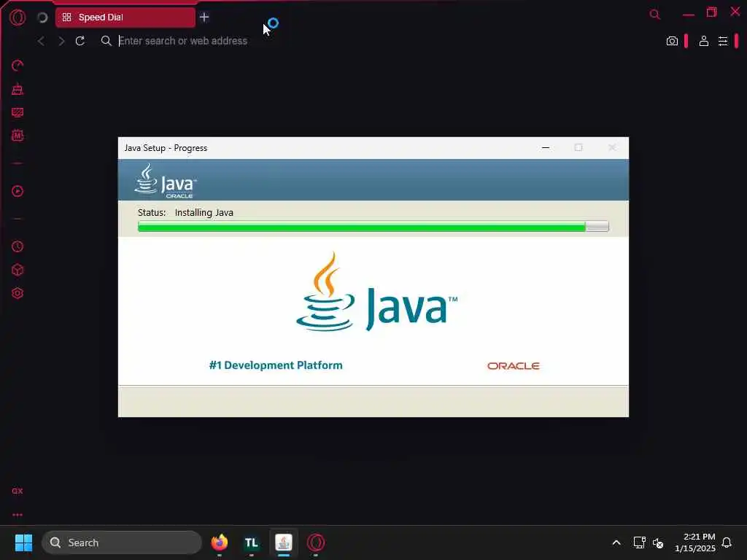Image resolution: width=747 pixels, height=560 pixels.
Task: Open sidebar setup three-dots menu
Action: tap(18, 515)
